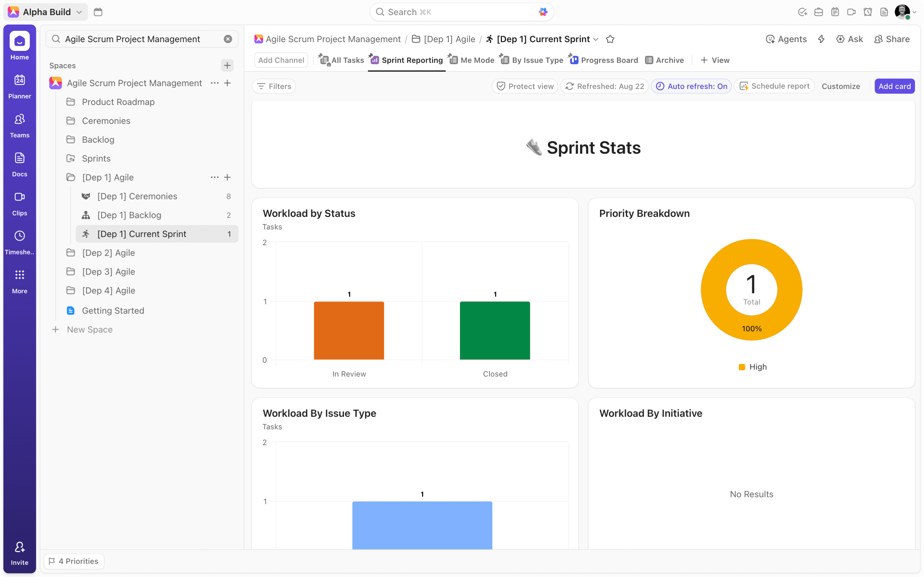The image size is (924, 577).
Task: Click the lightning automations icon
Action: click(821, 39)
